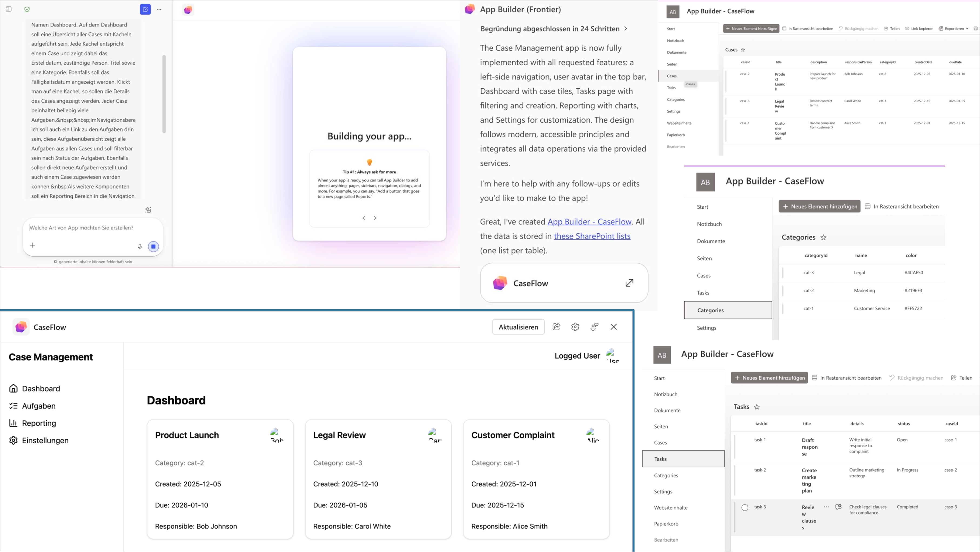Screen dimensions: 980x552
Task: Click the chat panel vertical scrollbar
Action: 164,94
